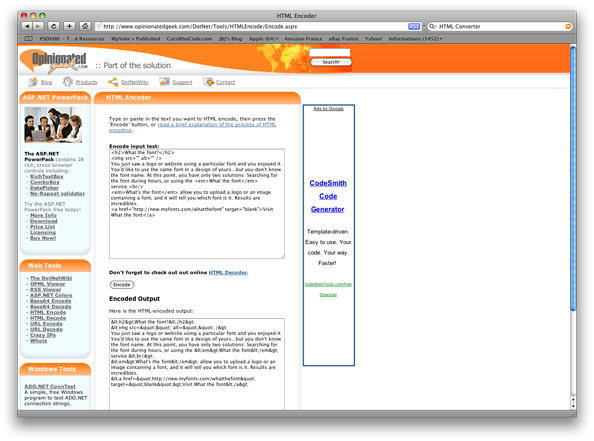Expand the Informations (1452) bookmark folder
Screen dimensions: 594x441
point(415,39)
